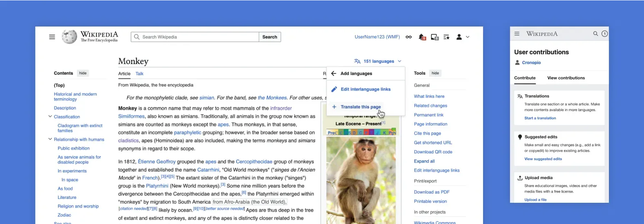
Task: Click Download as PDF
Action: tap(432, 192)
